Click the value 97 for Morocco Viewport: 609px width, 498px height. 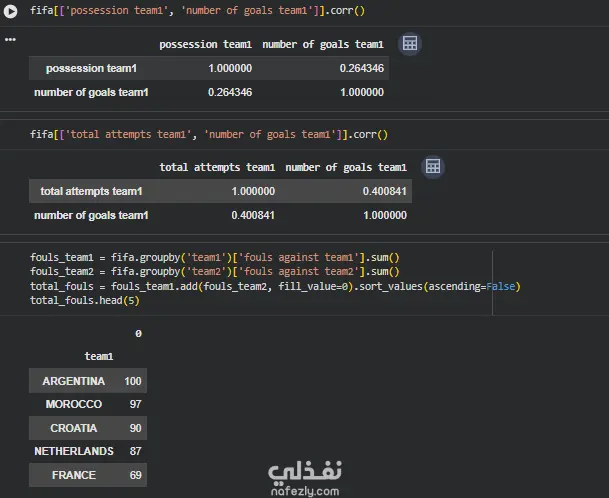click(136, 404)
